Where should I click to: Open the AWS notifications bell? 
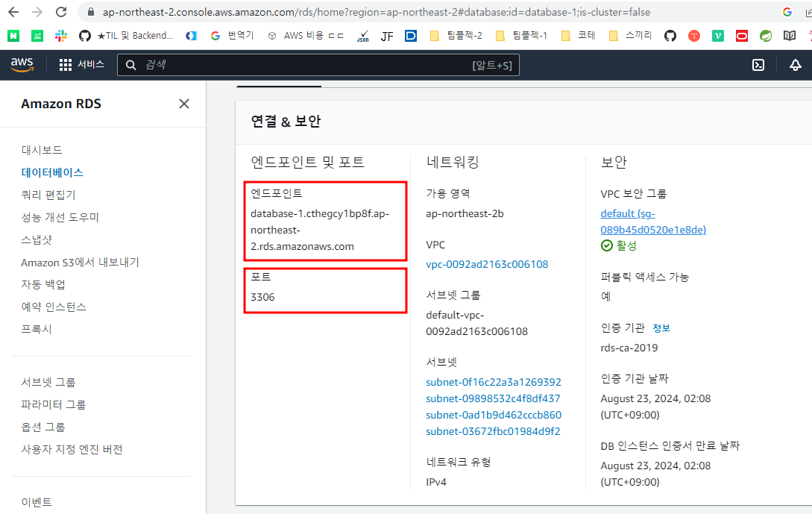pyautogui.click(x=796, y=65)
